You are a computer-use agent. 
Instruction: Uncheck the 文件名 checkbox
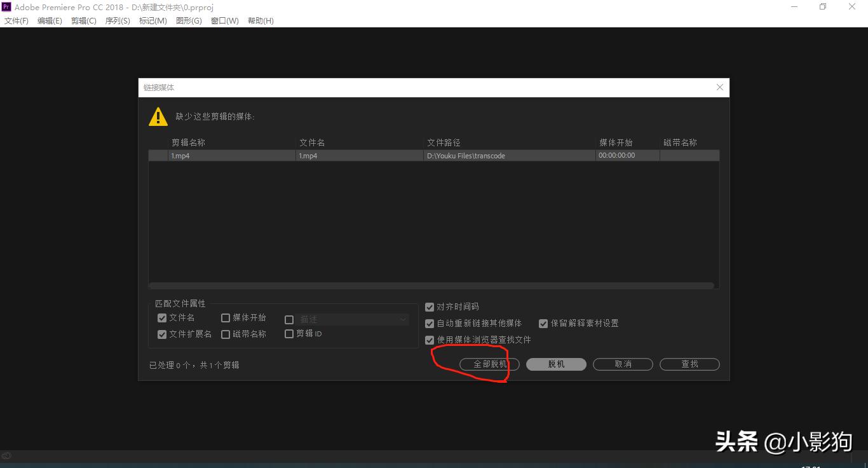point(162,317)
